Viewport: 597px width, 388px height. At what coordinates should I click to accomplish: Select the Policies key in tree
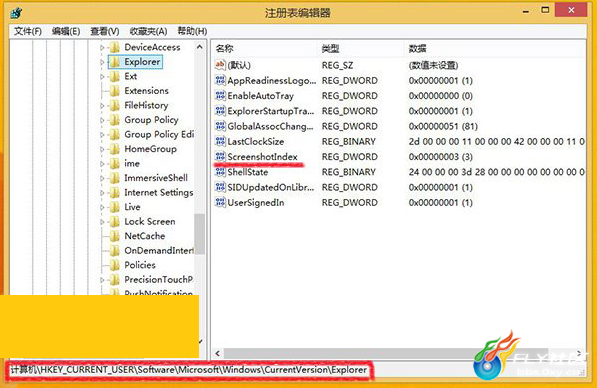coord(140,265)
